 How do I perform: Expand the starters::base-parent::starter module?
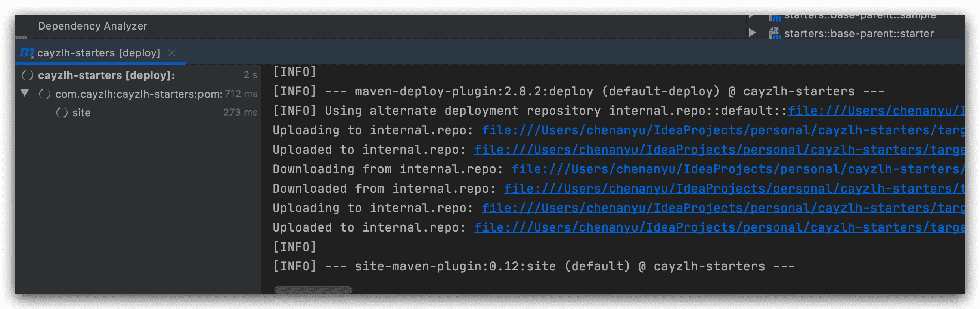tap(752, 33)
